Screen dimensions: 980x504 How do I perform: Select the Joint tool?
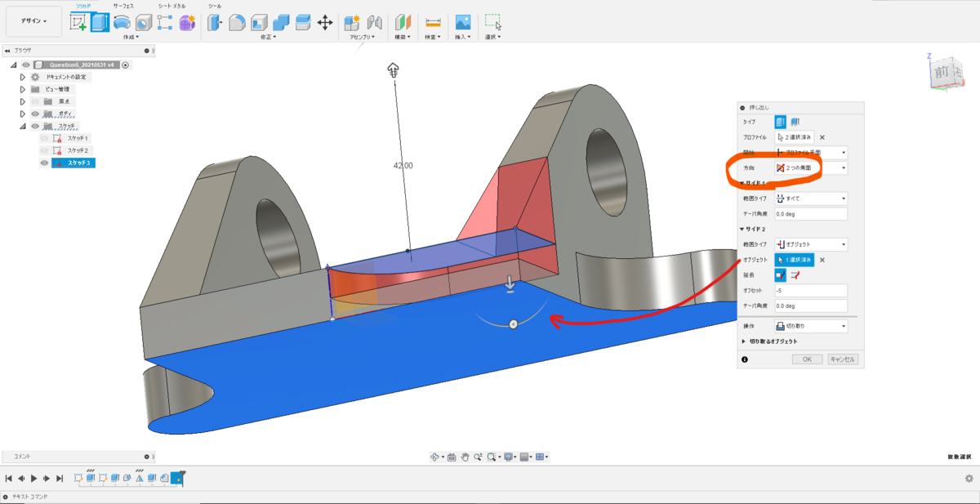[x=375, y=23]
